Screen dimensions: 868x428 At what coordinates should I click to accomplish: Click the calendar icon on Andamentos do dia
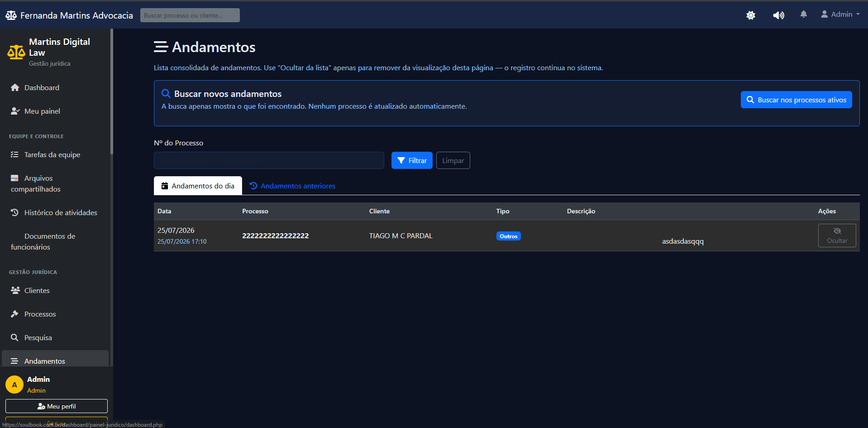165,186
